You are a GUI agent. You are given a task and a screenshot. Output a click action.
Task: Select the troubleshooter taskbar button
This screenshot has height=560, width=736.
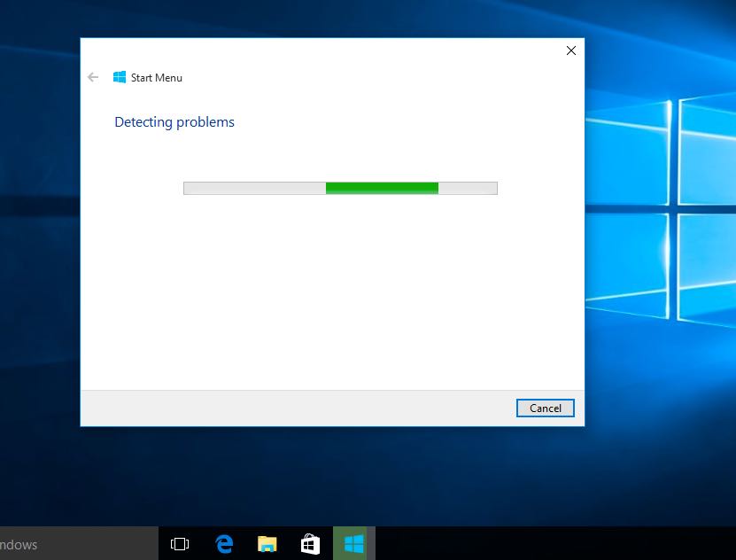coord(354,544)
